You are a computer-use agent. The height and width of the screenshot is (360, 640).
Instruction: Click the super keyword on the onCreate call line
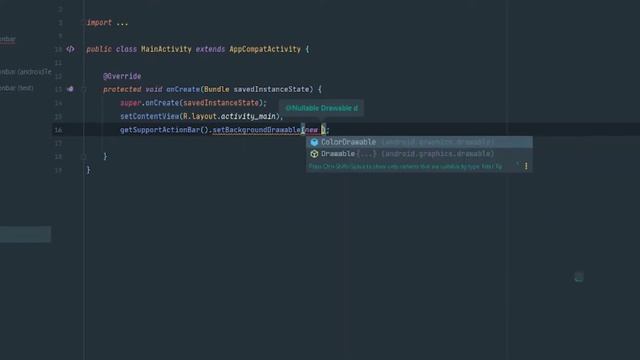131,103
